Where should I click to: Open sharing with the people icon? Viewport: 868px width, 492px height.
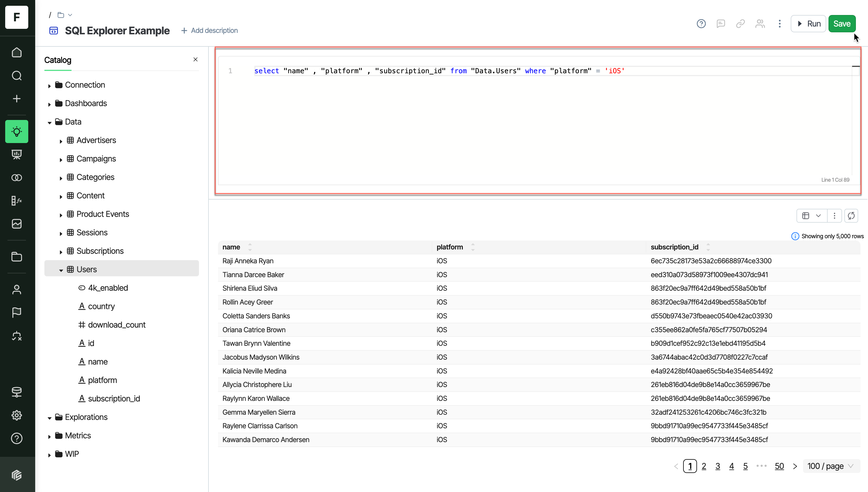760,24
